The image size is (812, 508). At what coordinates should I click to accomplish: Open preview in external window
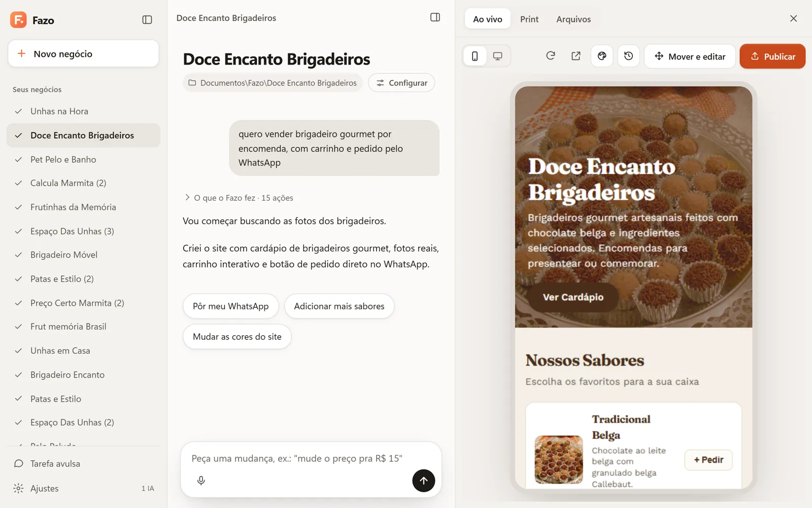576,56
